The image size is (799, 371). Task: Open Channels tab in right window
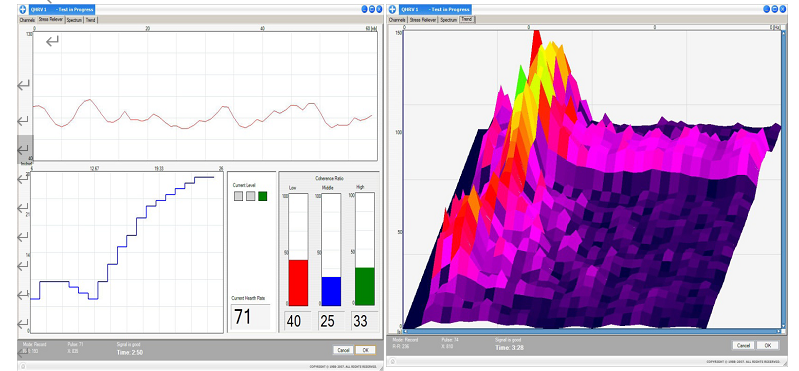pos(397,19)
